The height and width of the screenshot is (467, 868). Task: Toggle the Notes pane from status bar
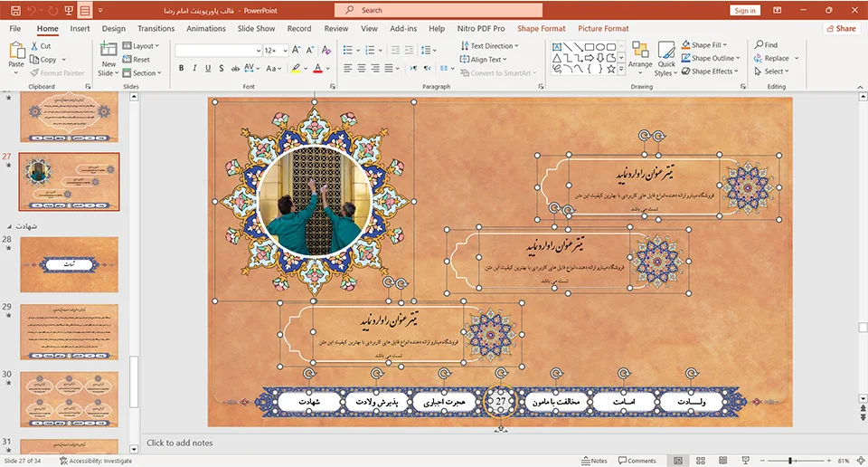point(595,461)
